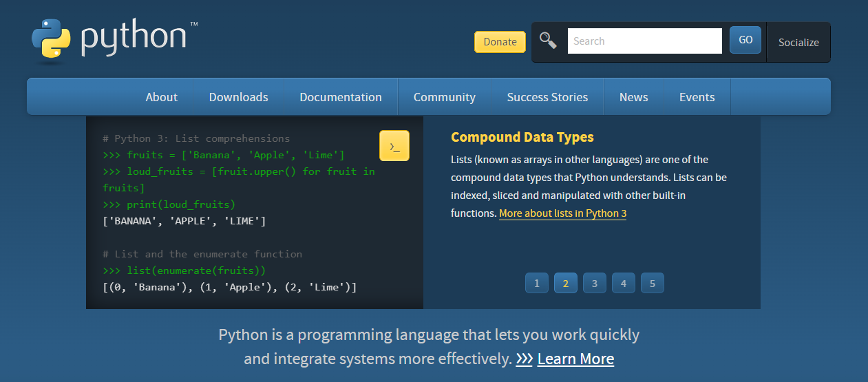Switch to slide 5 in the carousel

[653, 283]
